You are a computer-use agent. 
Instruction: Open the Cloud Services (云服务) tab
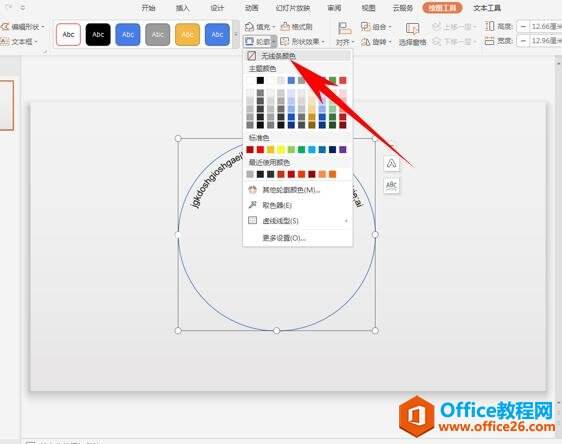pyautogui.click(x=403, y=8)
